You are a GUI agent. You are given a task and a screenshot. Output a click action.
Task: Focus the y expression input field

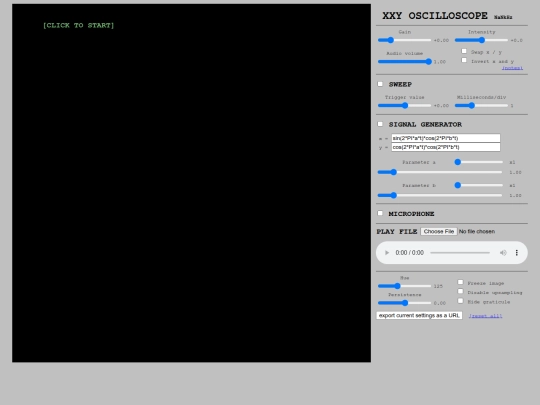pyautogui.click(x=446, y=147)
